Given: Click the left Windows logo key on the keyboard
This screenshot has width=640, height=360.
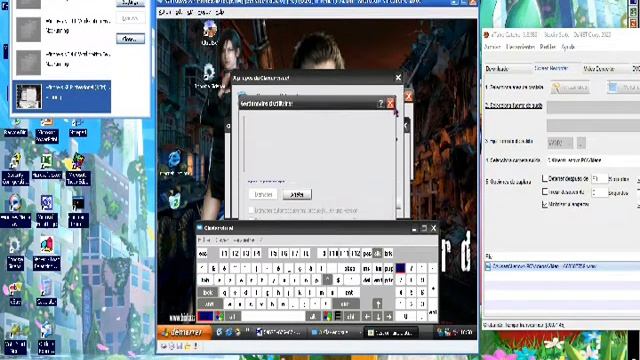Looking at the screenshot, I should tap(219, 316).
